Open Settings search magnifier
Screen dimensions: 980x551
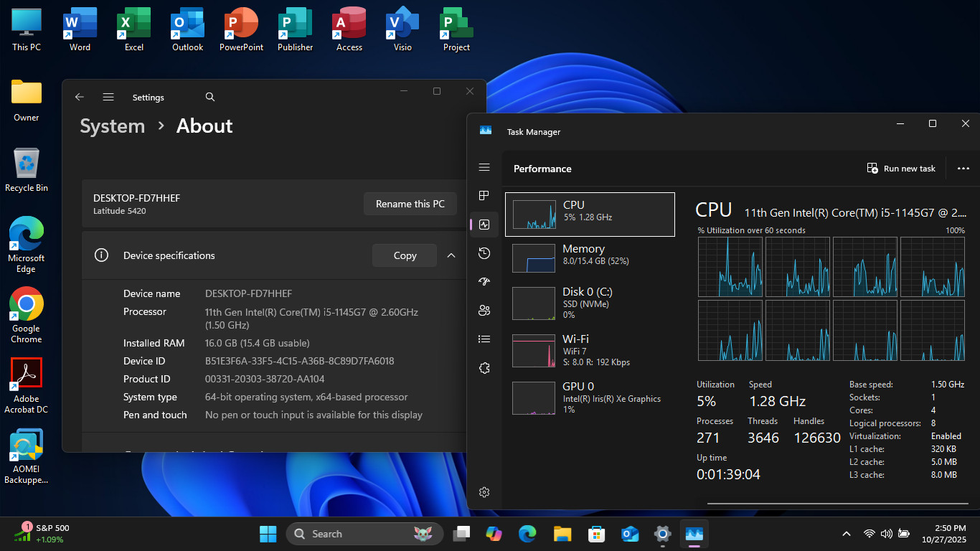point(209,97)
